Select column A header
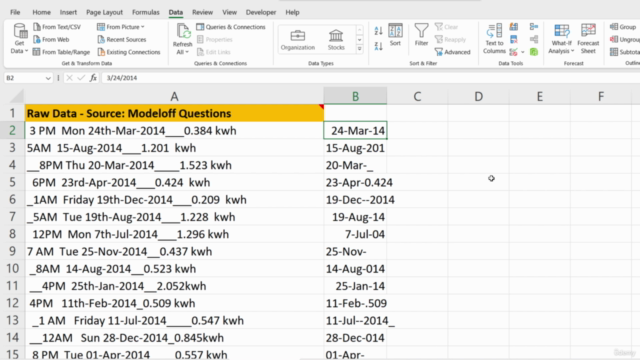This screenshot has width=640, height=360. (x=174, y=96)
